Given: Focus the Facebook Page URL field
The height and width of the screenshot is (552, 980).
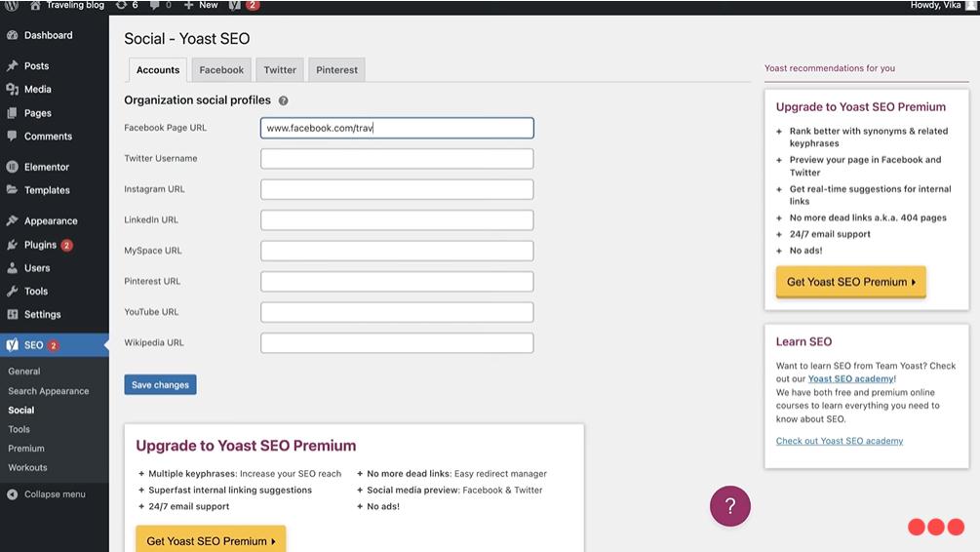Looking at the screenshot, I should point(397,128).
